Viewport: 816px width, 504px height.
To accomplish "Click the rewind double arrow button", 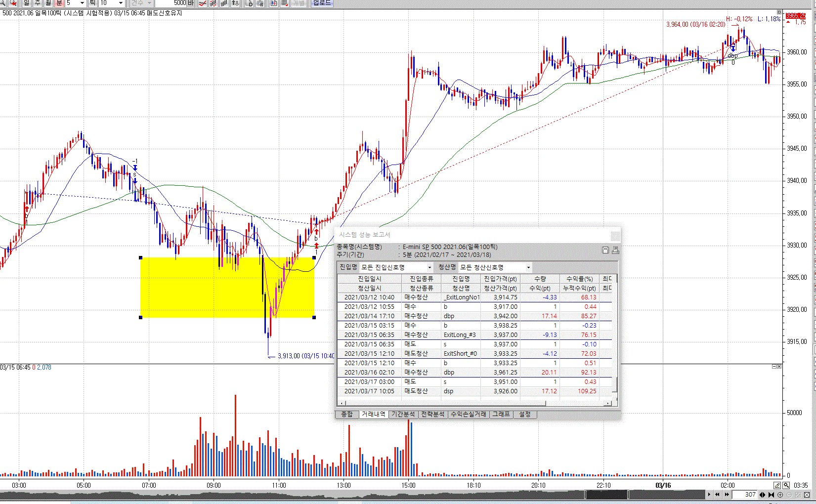I will (718, 495).
